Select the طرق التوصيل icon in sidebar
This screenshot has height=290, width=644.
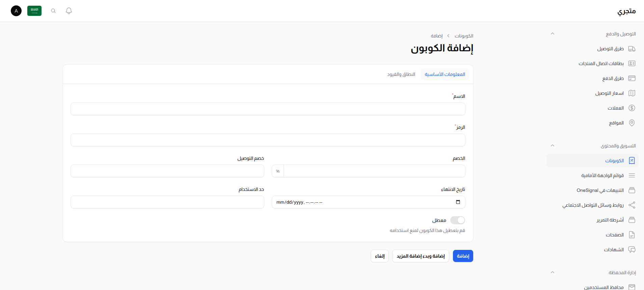[x=632, y=49]
